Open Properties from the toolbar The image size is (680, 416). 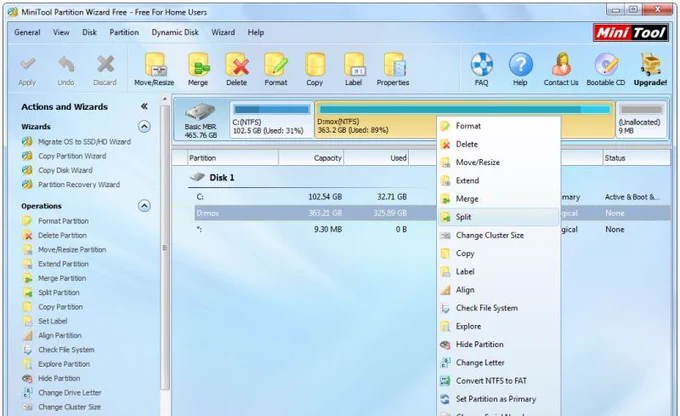tap(393, 70)
